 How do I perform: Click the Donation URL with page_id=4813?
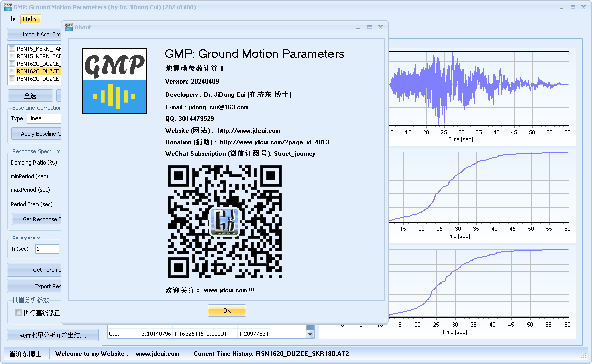[x=274, y=142]
